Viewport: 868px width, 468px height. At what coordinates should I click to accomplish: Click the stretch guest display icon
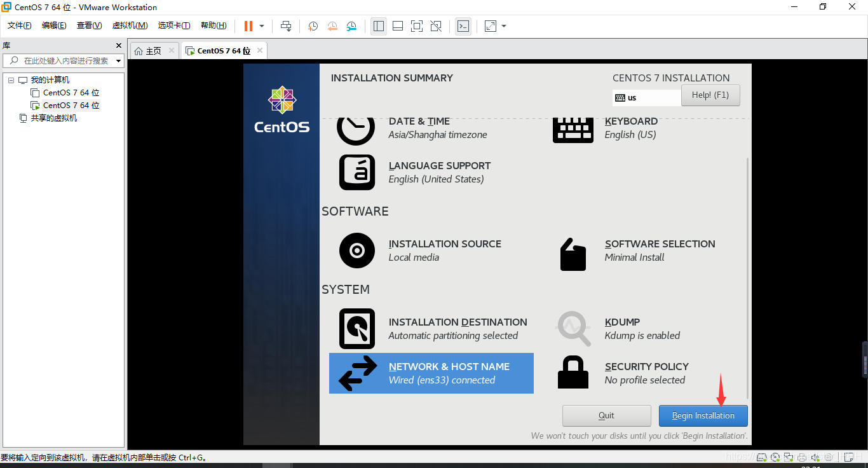pyautogui.click(x=491, y=26)
